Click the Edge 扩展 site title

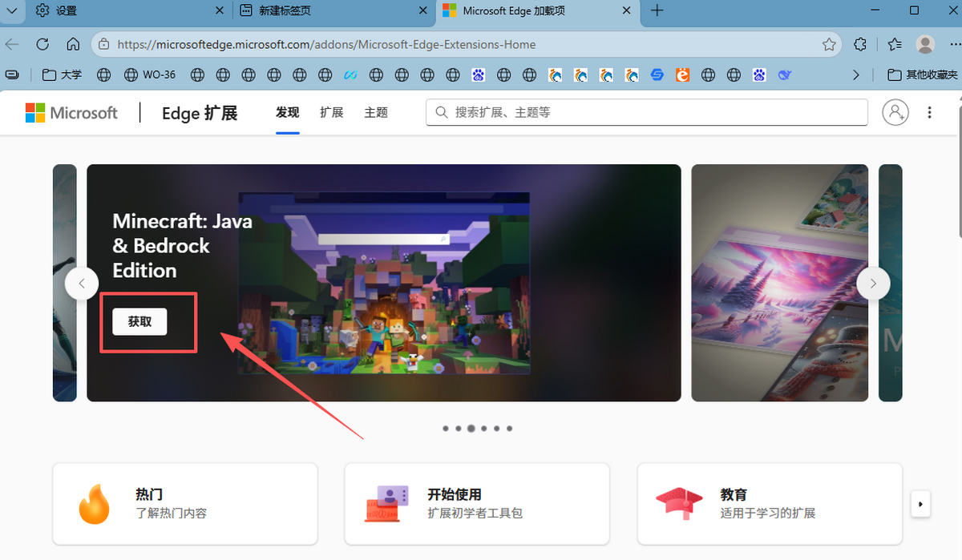[x=200, y=113]
